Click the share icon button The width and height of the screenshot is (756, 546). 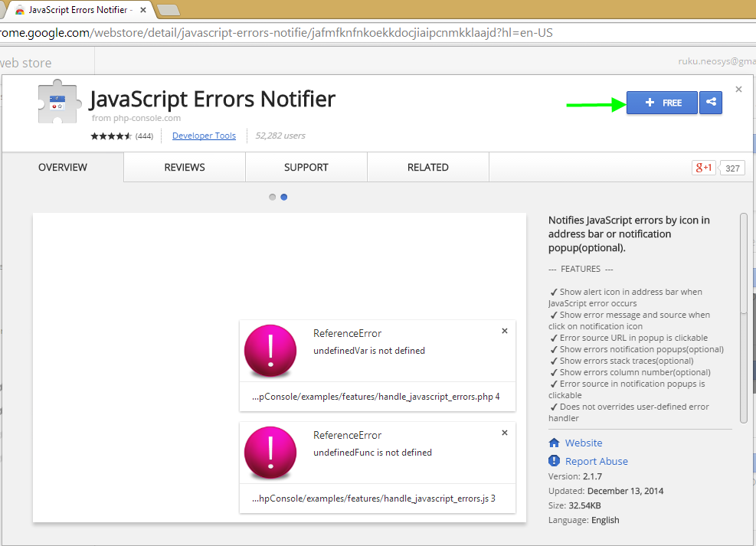point(711,103)
